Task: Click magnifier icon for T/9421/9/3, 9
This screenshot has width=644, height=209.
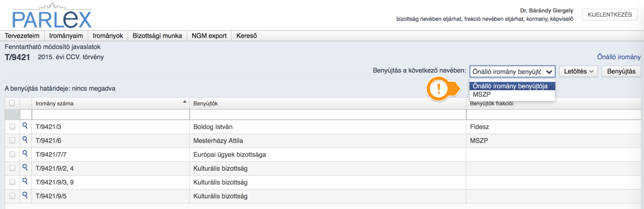Action: click(25, 182)
